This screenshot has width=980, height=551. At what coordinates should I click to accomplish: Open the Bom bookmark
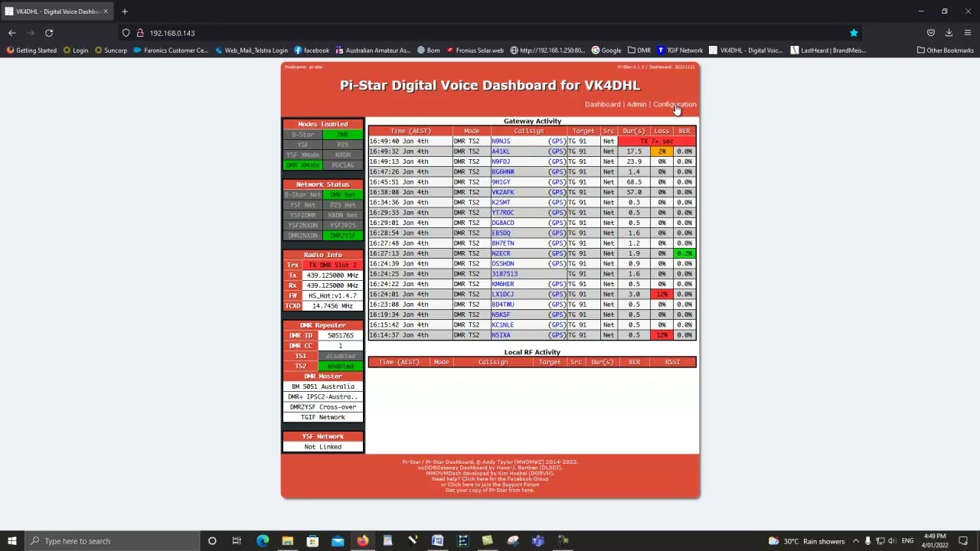point(429,51)
